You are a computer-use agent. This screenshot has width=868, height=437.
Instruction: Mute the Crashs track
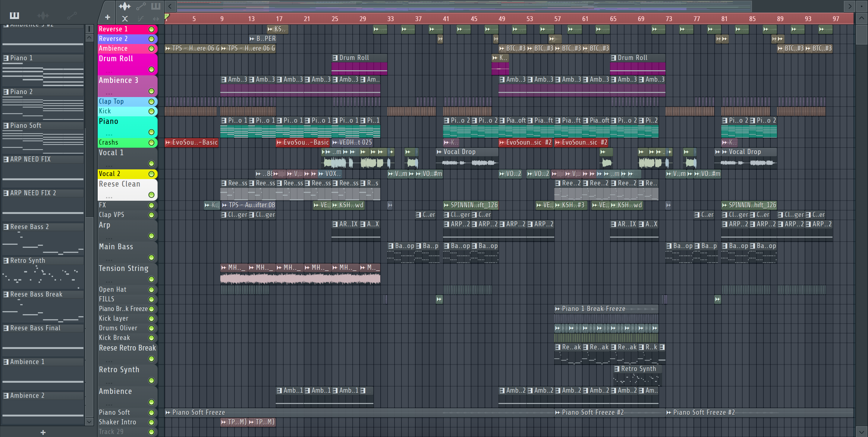click(x=151, y=143)
